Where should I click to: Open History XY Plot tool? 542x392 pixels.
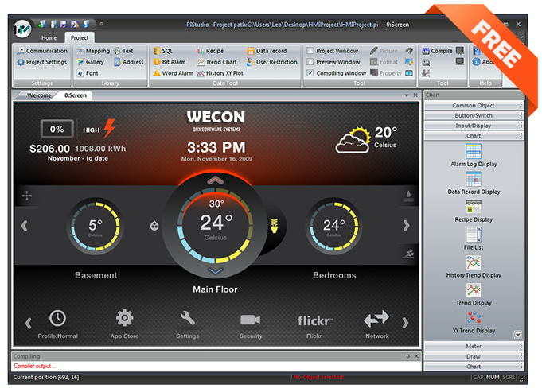click(220, 73)
